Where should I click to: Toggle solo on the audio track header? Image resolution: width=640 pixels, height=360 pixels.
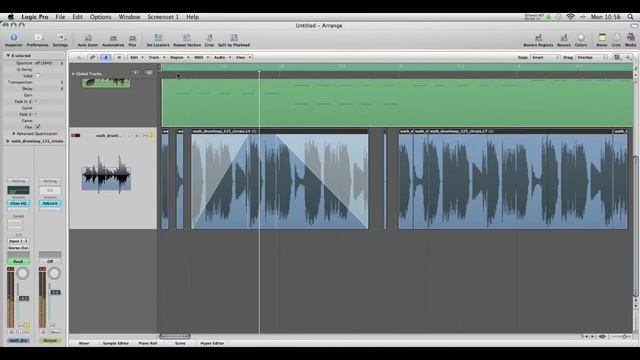point(150,136)
